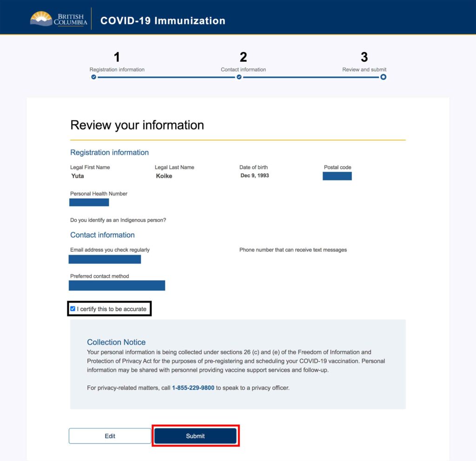Select the 'Registration information' step label

[117, 70]
